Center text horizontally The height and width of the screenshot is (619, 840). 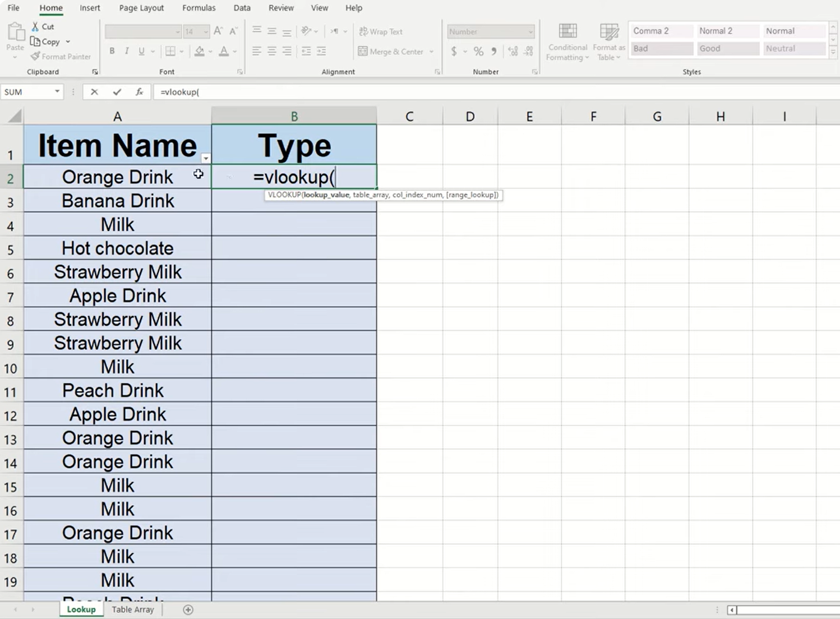(272, 52)
